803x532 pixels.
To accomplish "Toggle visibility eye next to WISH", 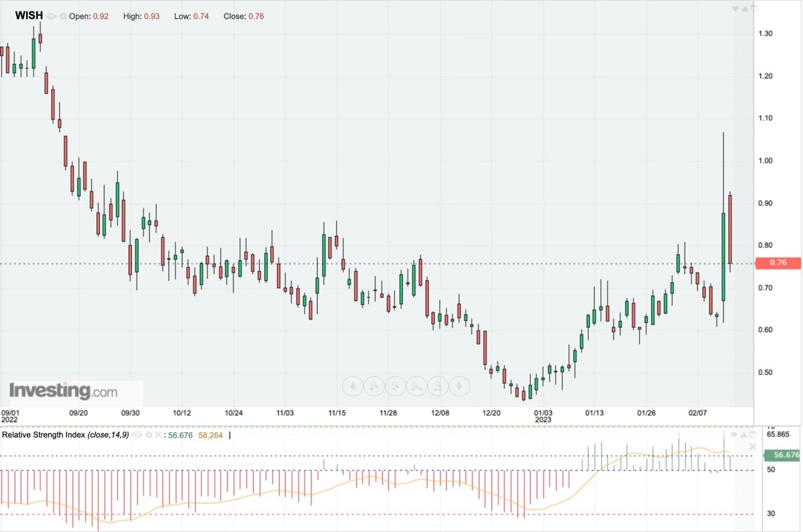I will pyautogui.click(x=51, y=16).
